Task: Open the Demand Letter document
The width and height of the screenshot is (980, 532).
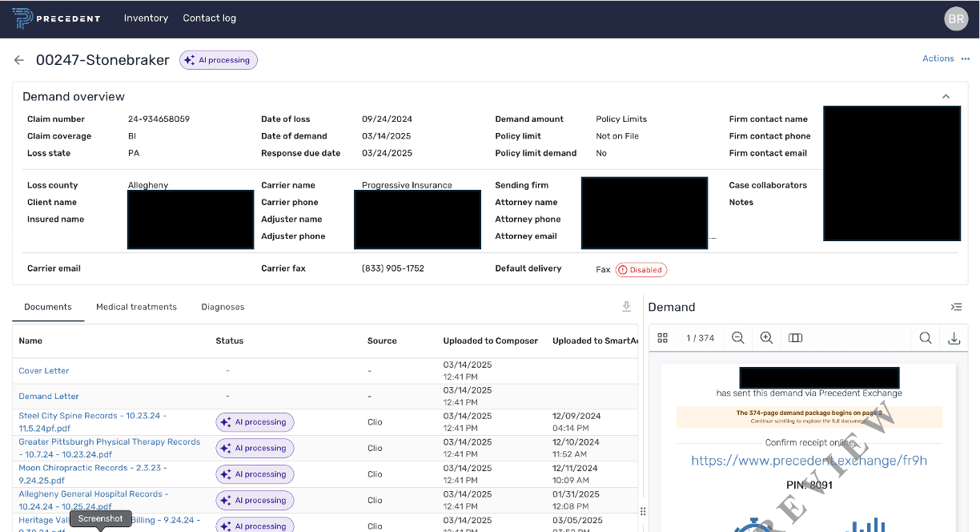Action: coord(49,397)
